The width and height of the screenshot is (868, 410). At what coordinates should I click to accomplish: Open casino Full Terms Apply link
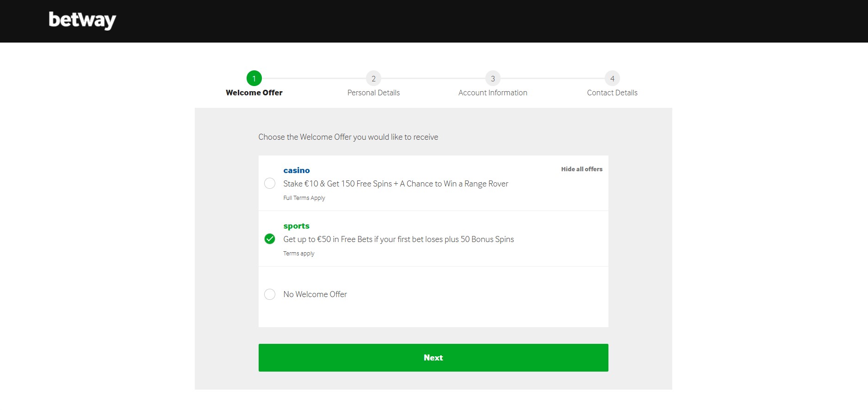click(304, 198)
